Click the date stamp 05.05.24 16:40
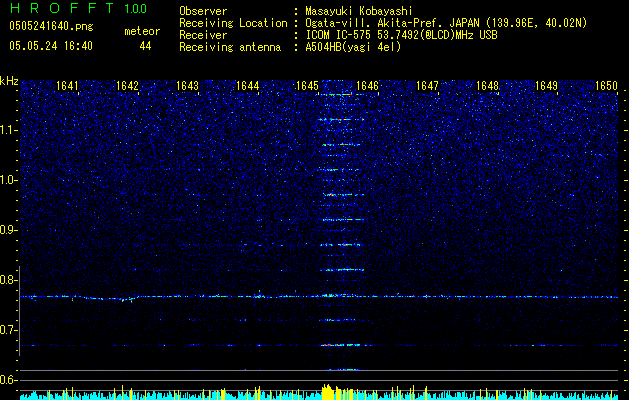This screenshot has height=400, width=629. [x=51, y=46]
